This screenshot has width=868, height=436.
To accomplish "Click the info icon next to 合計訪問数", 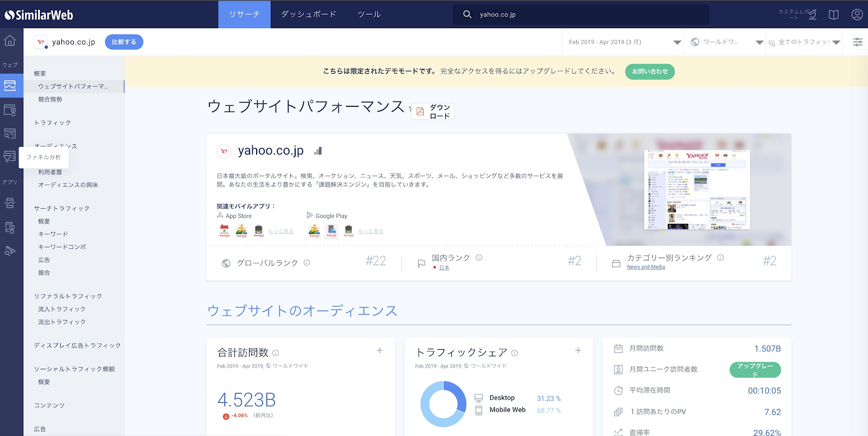I will click(276, 353).
